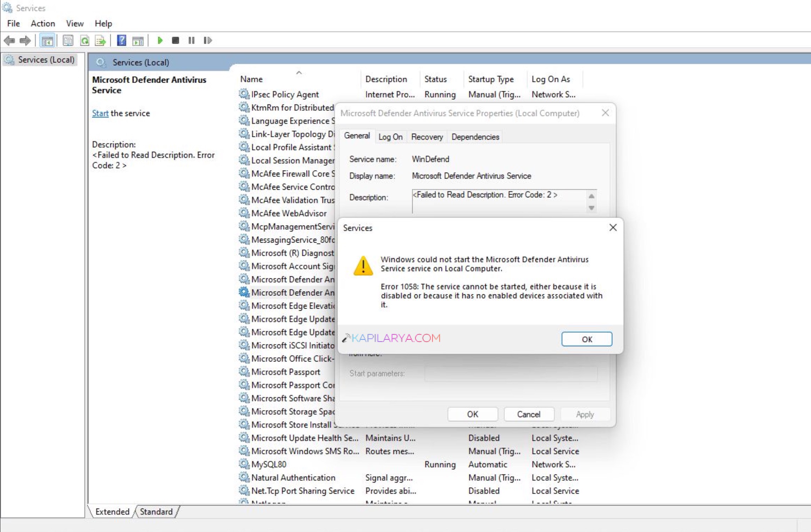This screenshot has height=532, width=811.
Task: Select the Properties icon on the toolbar
Action: (x=67, y=40)
